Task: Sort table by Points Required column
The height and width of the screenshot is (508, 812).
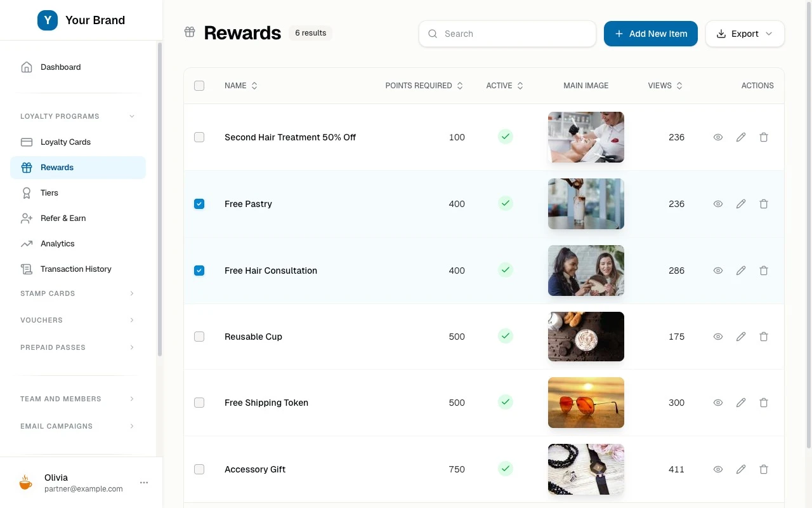Action: tap(424, 86)
